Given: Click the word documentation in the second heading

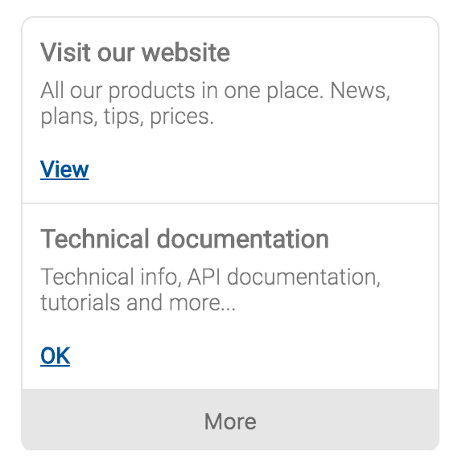Looking at the screenshot, I should tap(242, 239).
